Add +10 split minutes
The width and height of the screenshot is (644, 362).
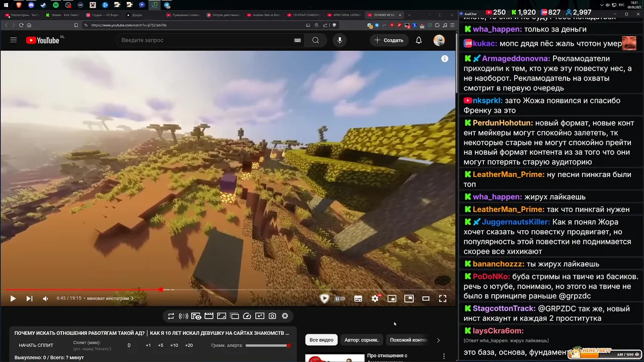174,345
